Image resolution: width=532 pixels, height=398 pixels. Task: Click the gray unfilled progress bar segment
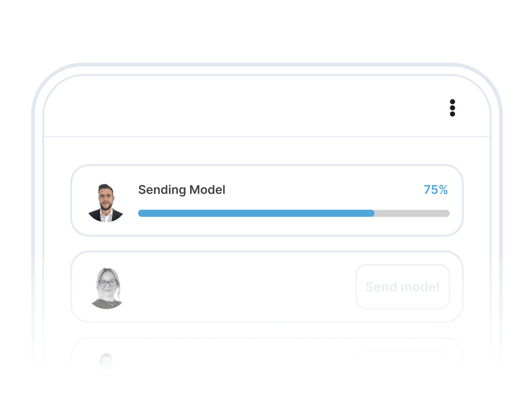tap(412, 213)
